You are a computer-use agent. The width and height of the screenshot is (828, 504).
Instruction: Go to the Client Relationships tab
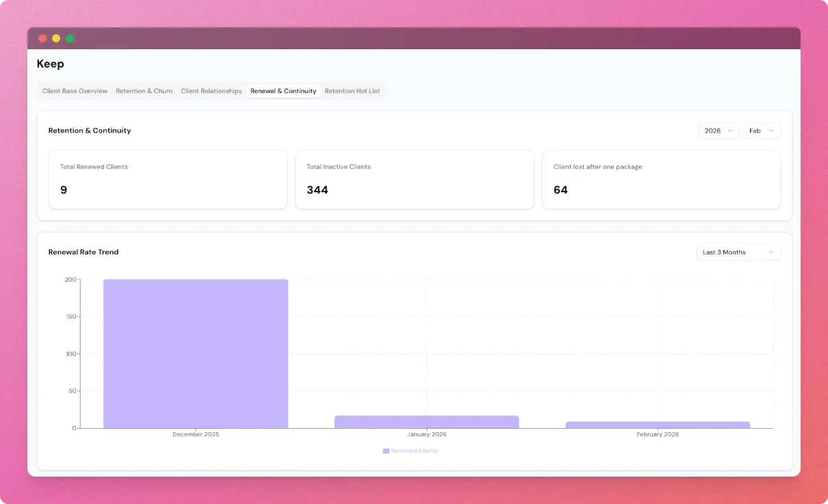coord(211,91)
